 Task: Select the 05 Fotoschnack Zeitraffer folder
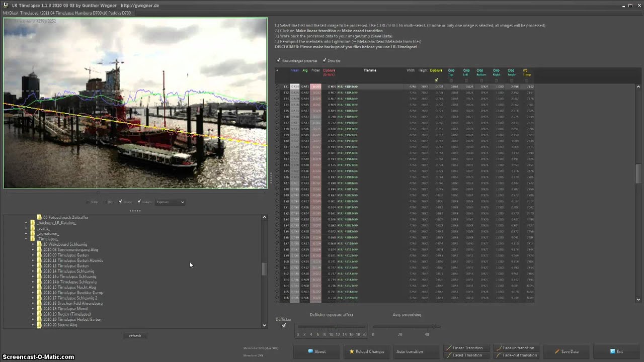pos(65,217)
